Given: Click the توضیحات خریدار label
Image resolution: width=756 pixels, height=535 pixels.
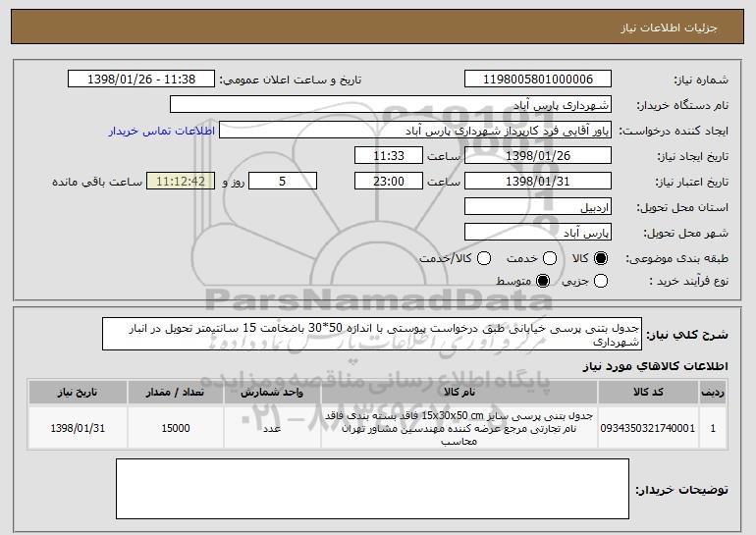Looking at the screenshot, I should tap(681, 490).
